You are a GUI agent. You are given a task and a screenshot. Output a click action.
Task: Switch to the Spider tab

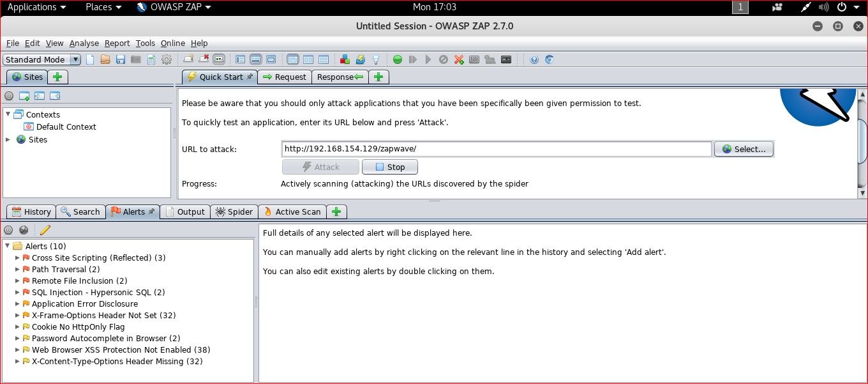(234, 211)
